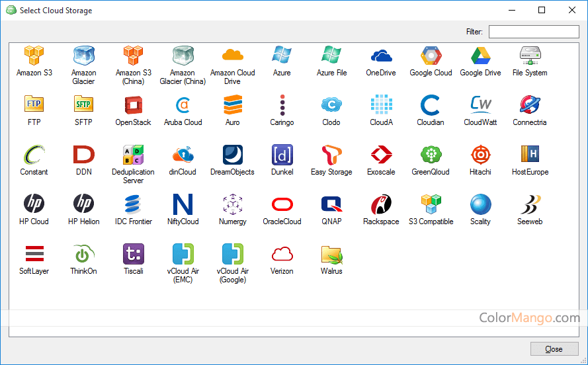588x365 pixels.
Task: Click the Verizon cloud icon
Action: pos(282,254)
